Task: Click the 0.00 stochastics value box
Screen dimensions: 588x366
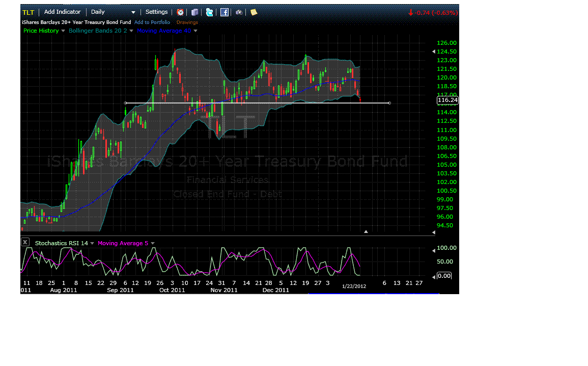Action: click(x=444, y=276)
